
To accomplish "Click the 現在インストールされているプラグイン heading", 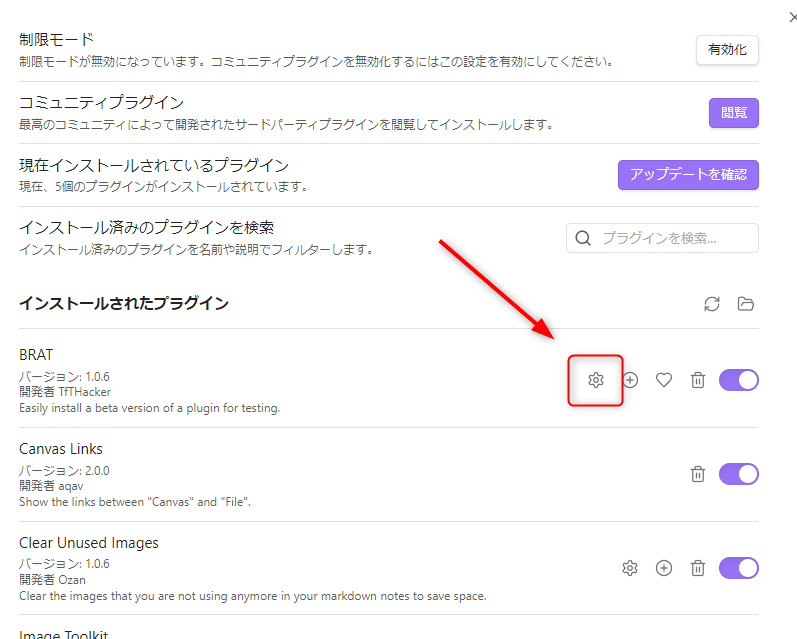I will (154, 165).
